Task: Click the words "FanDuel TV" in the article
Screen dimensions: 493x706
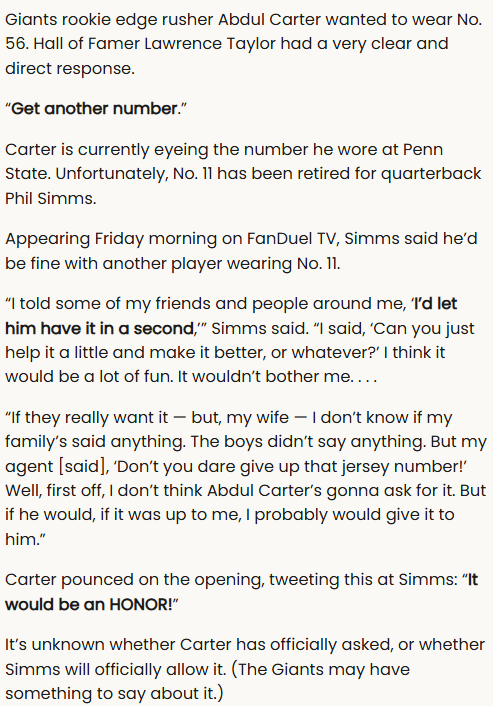Action: point(293,239)
